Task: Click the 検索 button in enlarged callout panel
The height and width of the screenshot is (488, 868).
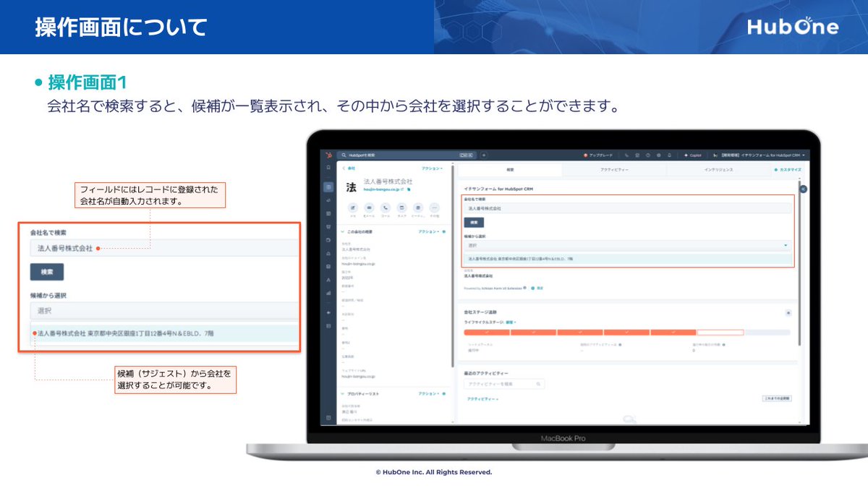Action: [x=47, y=272]
